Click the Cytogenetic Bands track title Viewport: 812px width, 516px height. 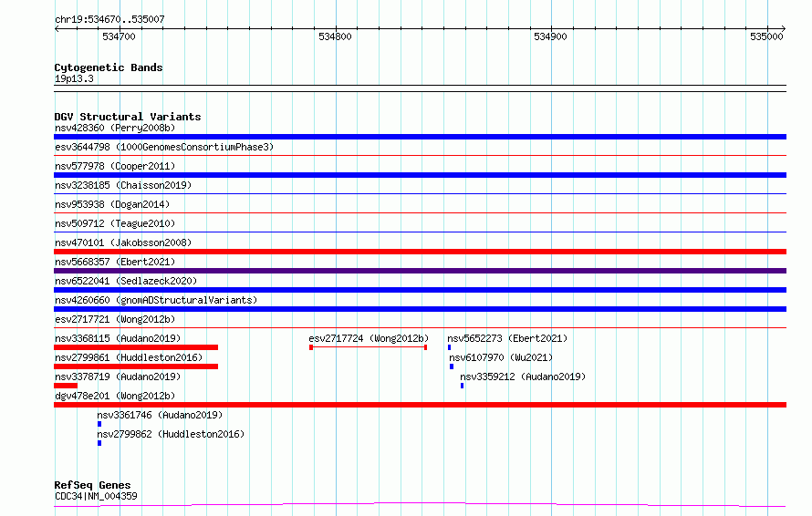109,67
